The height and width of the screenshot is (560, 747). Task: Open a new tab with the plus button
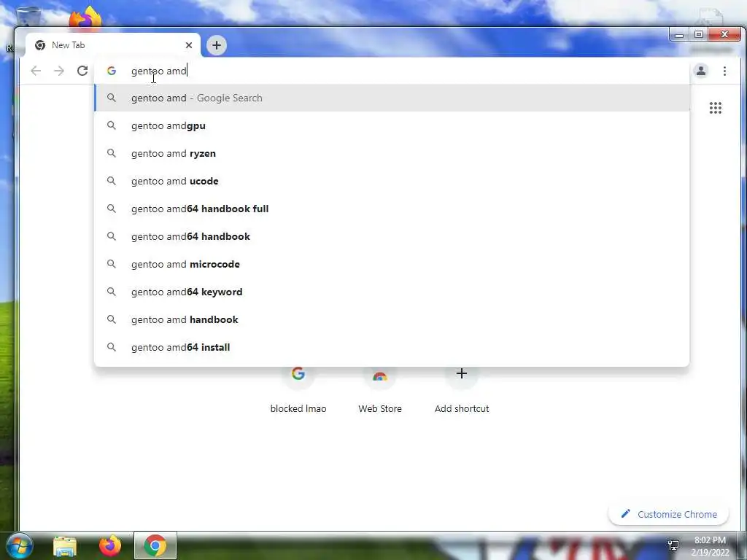coord(217,45)
